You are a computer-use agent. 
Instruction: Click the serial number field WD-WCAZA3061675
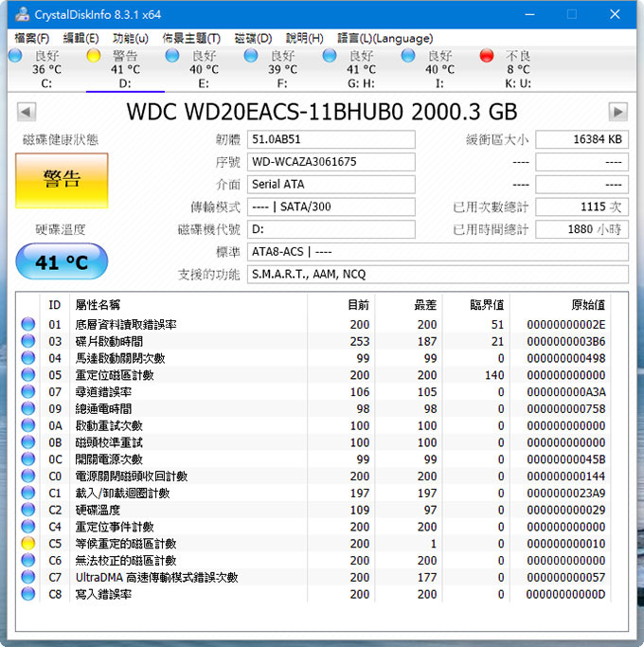pos(331,162)
